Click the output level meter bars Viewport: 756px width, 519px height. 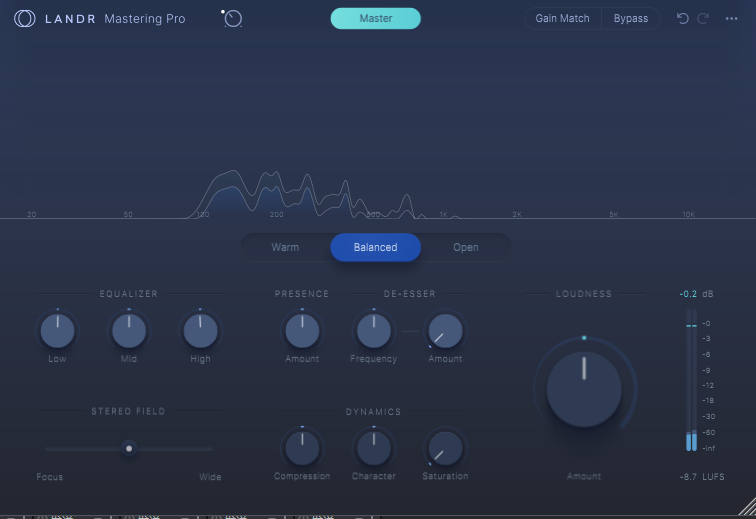[691, 380]
